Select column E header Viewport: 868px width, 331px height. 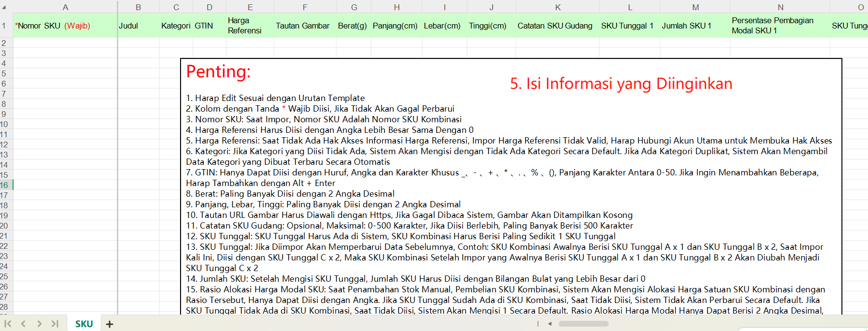point(250,7)
